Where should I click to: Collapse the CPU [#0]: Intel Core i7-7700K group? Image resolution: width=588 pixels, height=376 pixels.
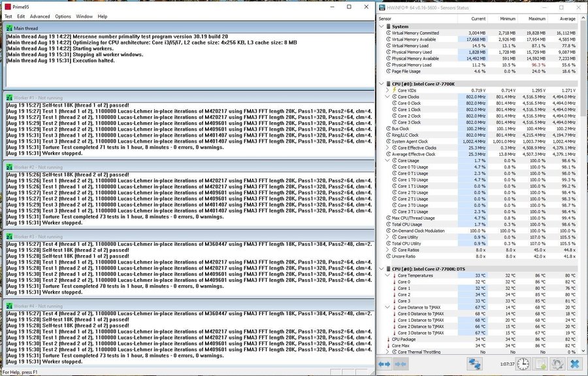[382, 84]
